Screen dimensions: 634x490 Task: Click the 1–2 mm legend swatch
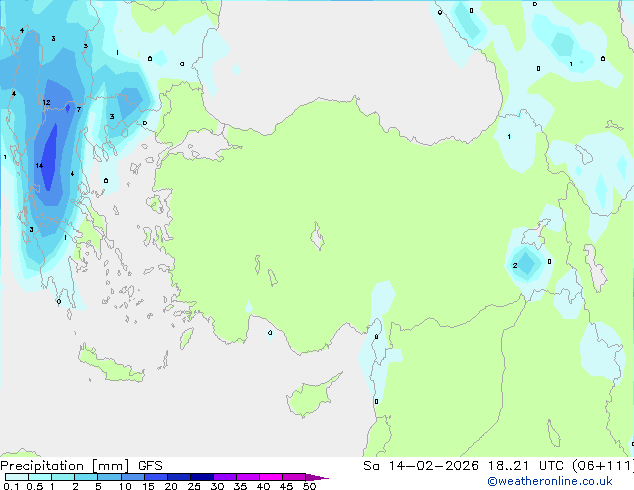coord(63,477)
